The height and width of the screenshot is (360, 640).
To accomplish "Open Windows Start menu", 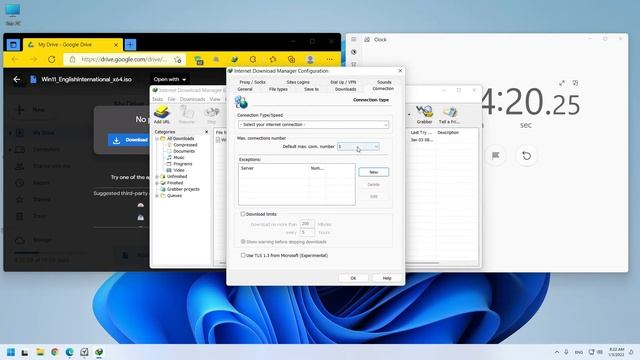I will (11, 352).
